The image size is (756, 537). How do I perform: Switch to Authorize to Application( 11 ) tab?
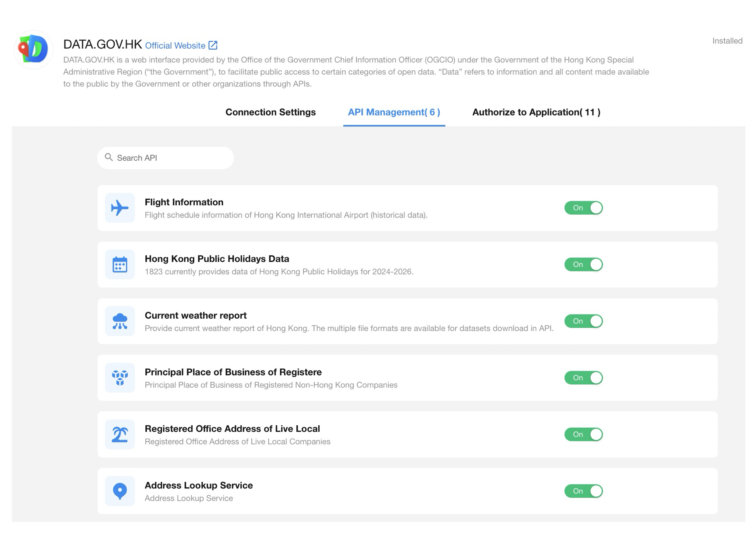(x=536, y=112)
